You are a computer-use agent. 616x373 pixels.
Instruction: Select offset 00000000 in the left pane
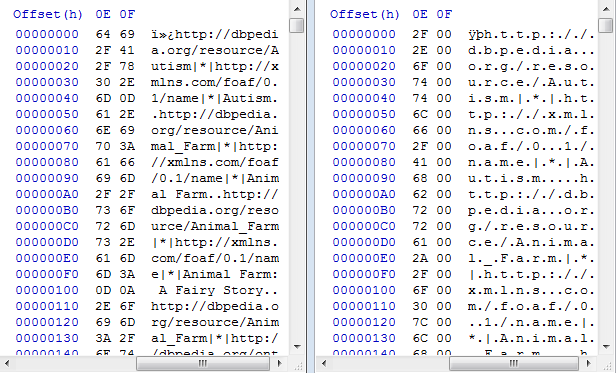tap(47, 34)
